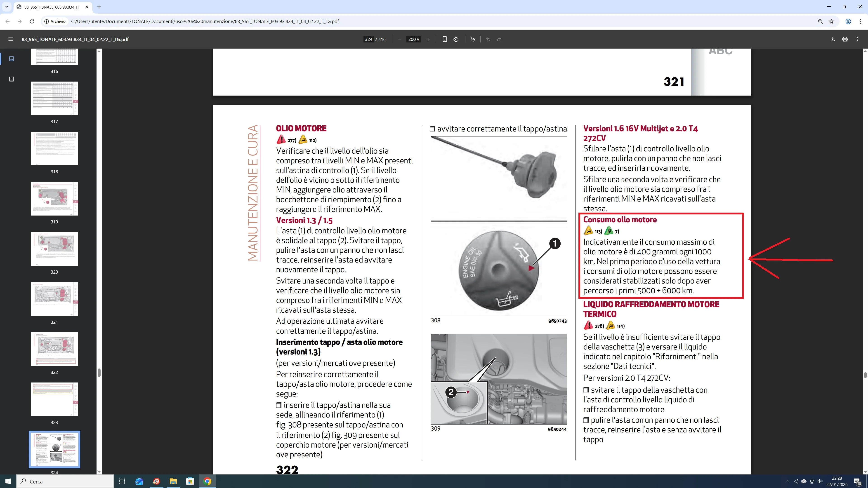Screen dimensions: 868x488
Task: Open Chrome tab search dropdown
Action: (7, 7)
